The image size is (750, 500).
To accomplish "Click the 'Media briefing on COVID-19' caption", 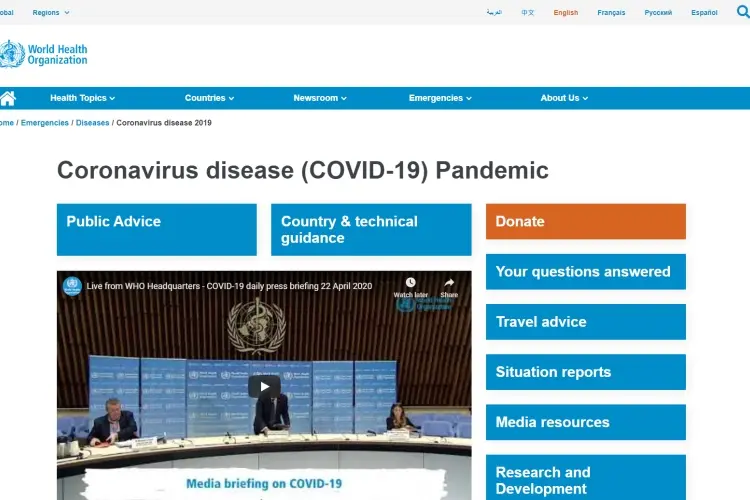I will [x=264, y=484].
